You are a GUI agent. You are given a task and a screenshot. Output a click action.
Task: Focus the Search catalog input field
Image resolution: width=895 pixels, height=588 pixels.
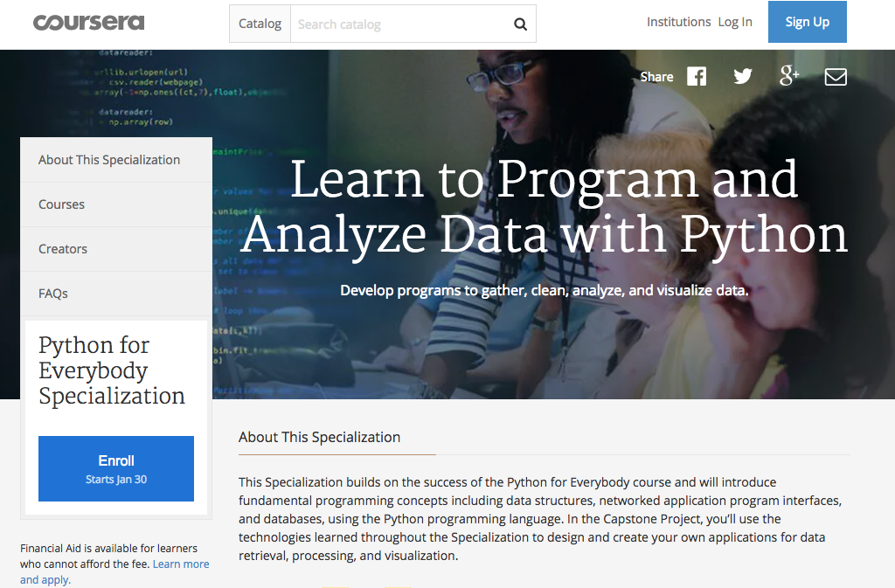(398, 24)
